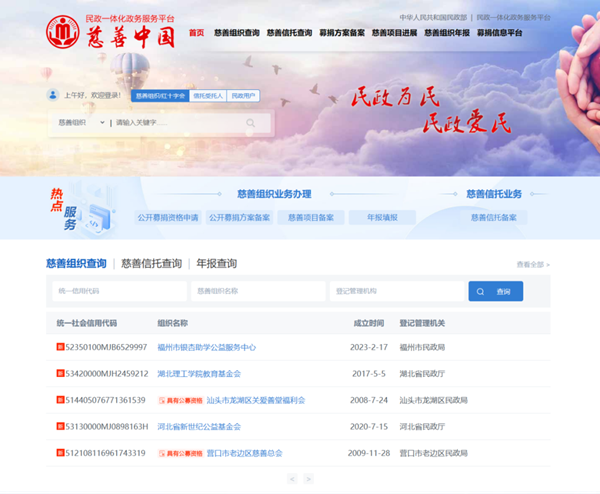Click the red badge icon before code 53420000MJH2459212
Screen dimensions: 600x494
59,374
